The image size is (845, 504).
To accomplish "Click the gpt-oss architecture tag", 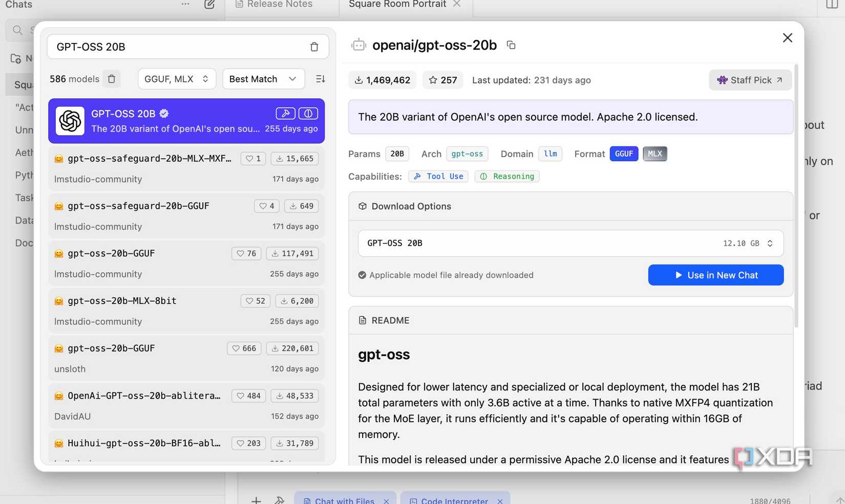I will pos(467,154).
